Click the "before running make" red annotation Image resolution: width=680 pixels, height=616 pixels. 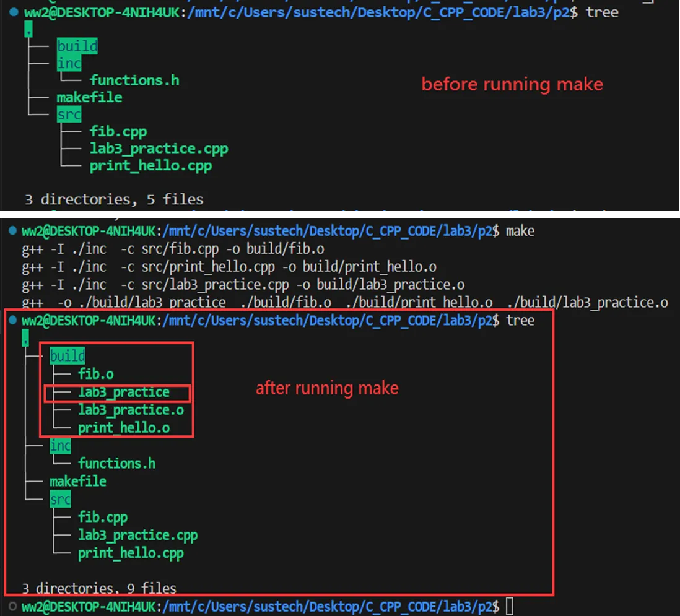click(512, 84)
